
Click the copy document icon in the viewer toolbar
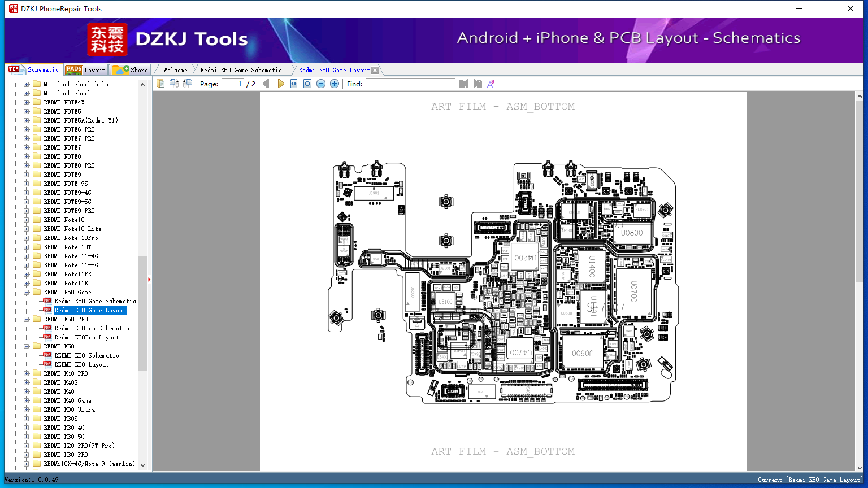(160, 84)
